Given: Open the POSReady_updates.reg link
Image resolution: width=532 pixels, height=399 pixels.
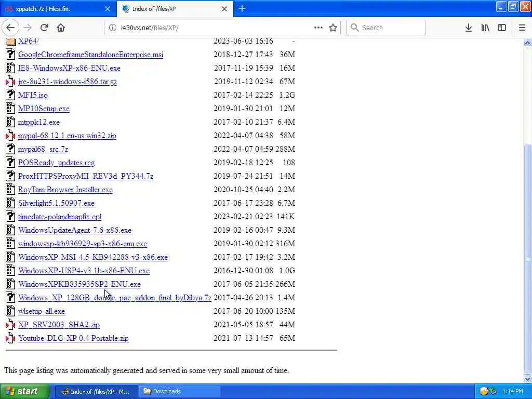Looking at the screenshot, I should tap(56, 163).
